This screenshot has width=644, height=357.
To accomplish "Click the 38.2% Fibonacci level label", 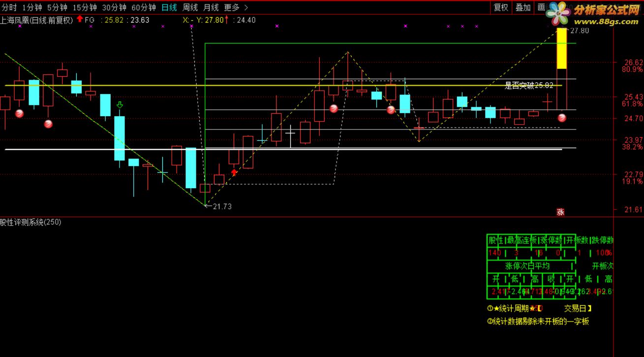I will coord(632,147).
